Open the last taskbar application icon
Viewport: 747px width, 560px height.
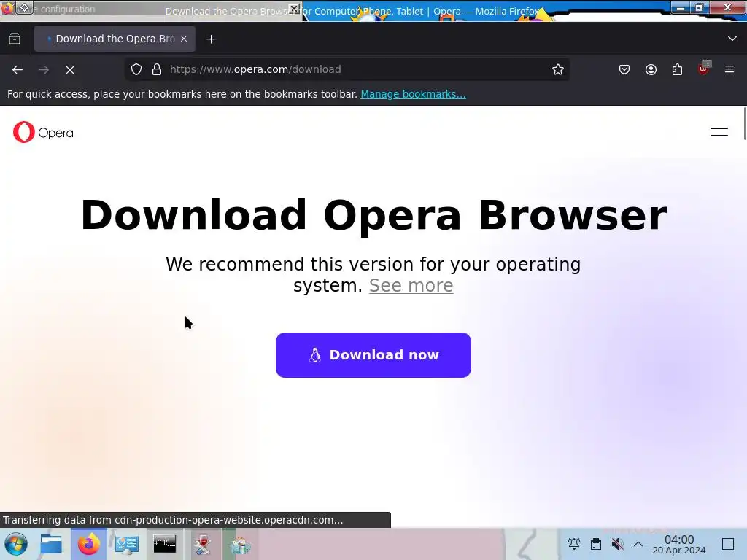tap(241, 545)
